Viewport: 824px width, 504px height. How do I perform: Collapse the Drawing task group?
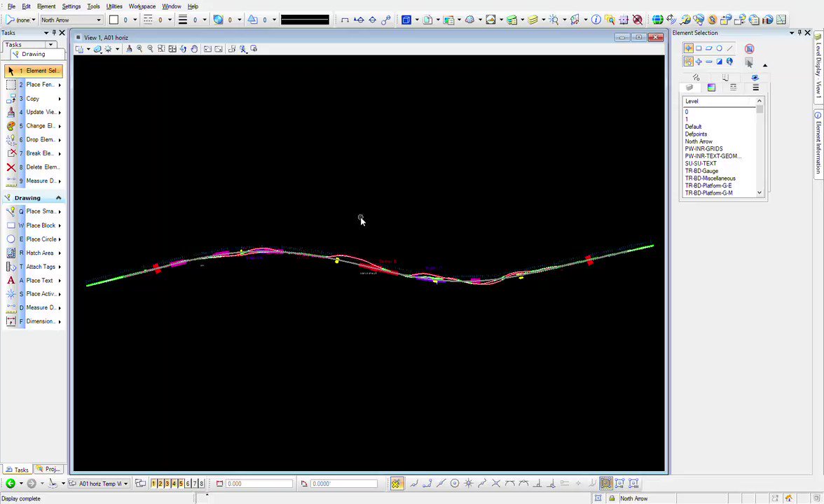(58, 198)
